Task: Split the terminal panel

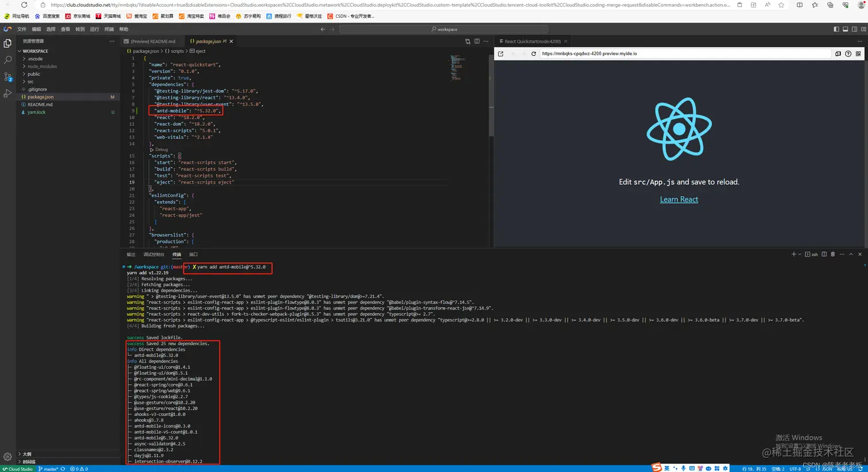Action: (824, 254)
